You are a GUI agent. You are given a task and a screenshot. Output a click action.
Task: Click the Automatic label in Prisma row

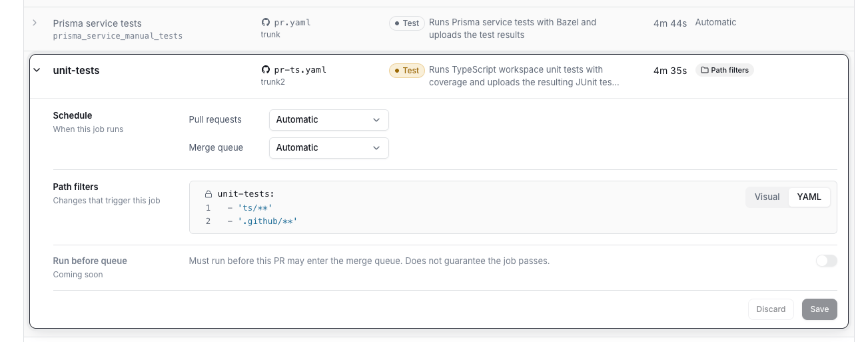click(715, 22)
